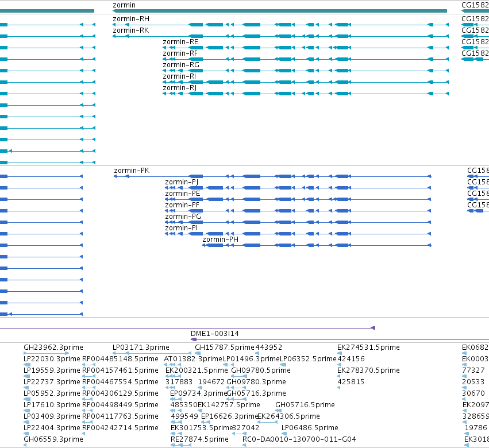Select the LP19559.3prime EST label
Screen dimensions: 489x448
click(52, 370)
